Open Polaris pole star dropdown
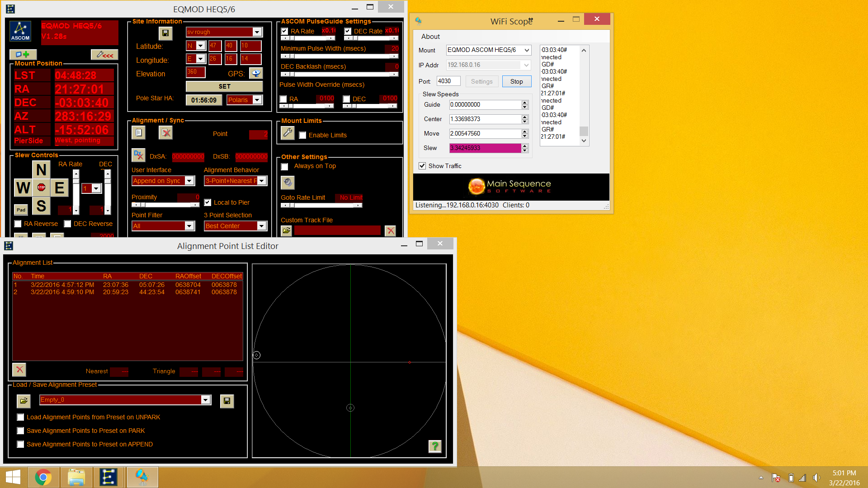 pyautogui.click(x=257, y=99)
